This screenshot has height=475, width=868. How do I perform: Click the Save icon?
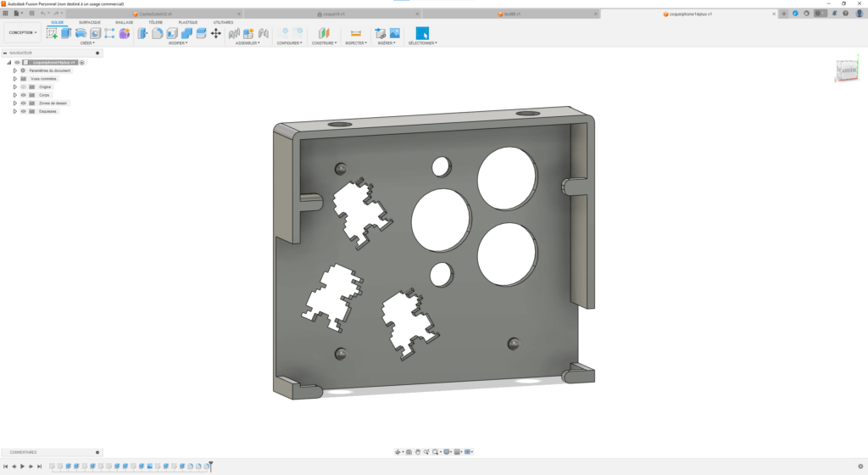point(31,14)
